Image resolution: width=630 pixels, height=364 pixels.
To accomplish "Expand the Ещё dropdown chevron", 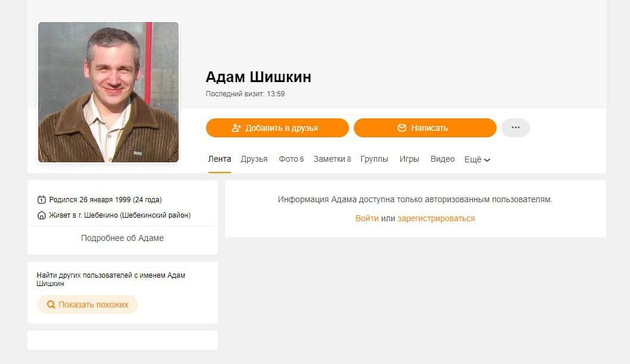I will tap(487, 160).
